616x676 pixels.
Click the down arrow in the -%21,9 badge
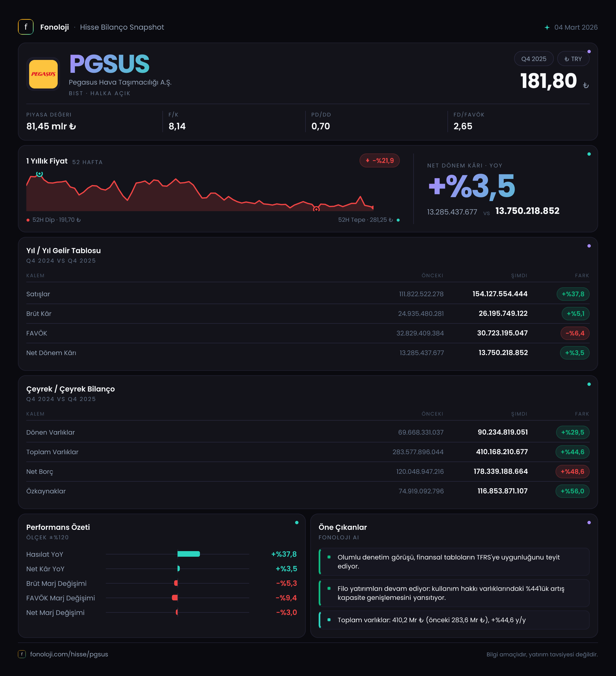(368, 161)
